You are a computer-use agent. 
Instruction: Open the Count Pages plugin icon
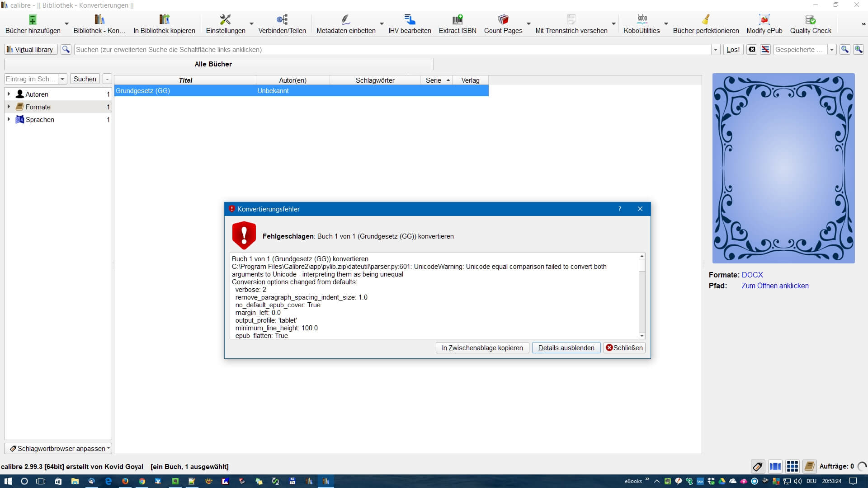pos(503,20)
